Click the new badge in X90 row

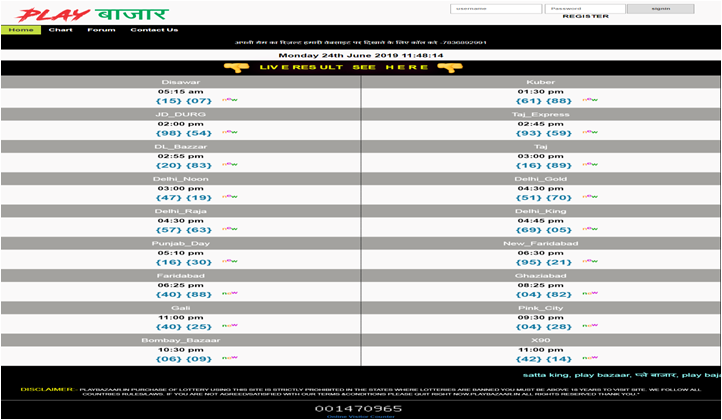coord(590,357)
